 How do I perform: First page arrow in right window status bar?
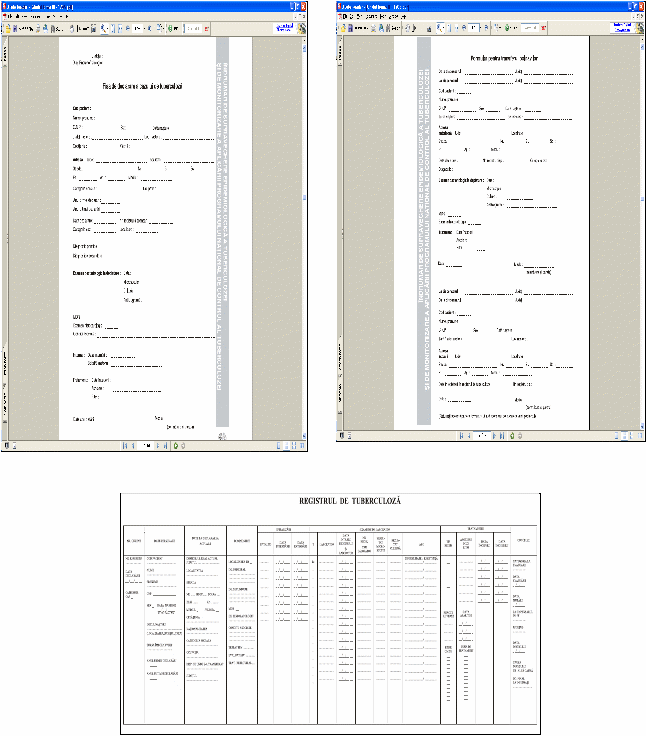(x=461, y=436)
